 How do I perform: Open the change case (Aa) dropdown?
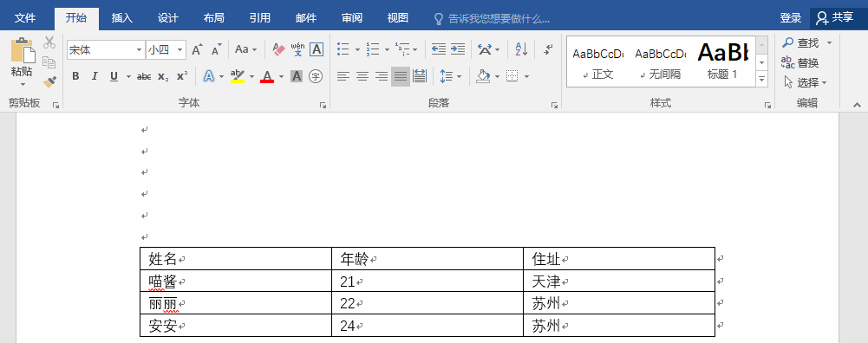pos(245,49)
